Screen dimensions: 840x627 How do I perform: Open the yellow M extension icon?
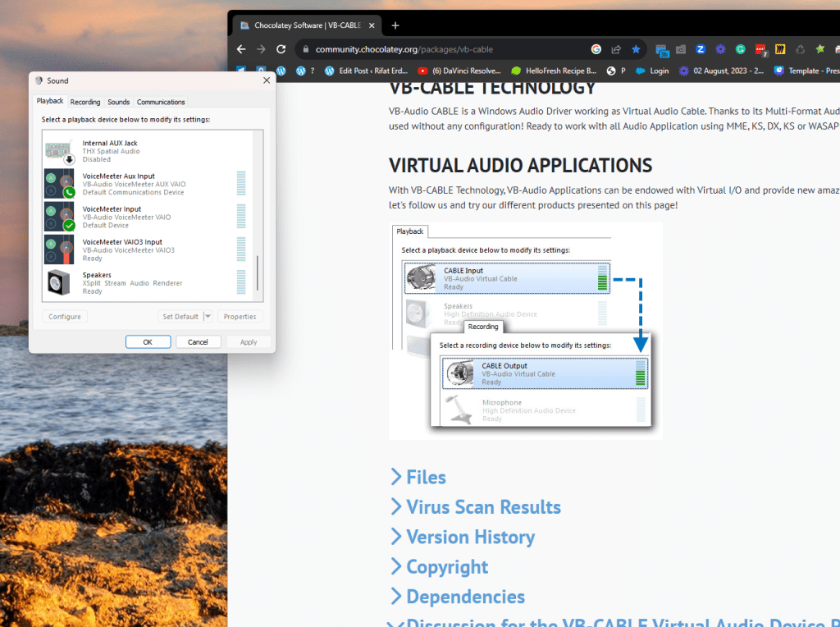(x=780, y=49)
